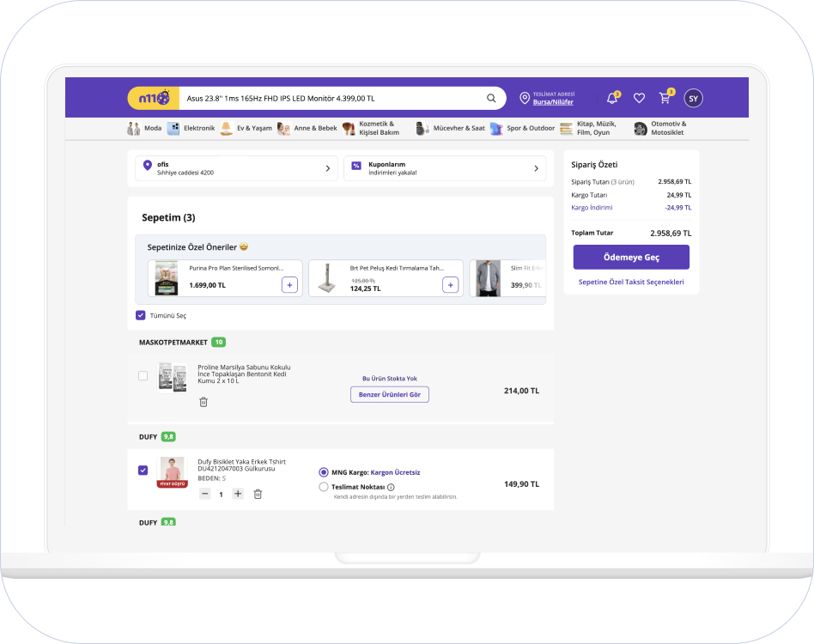Open the n11 logo homepage
The image size is (814, 644).
point(154,98)
